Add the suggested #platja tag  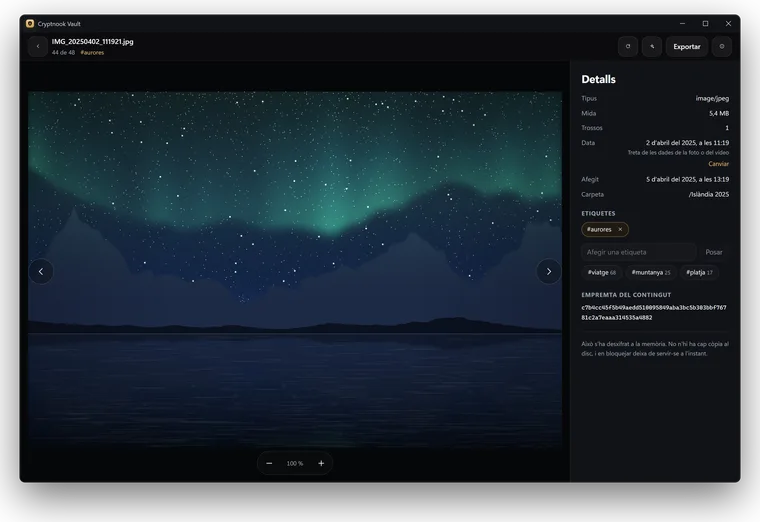pos(699,272)
